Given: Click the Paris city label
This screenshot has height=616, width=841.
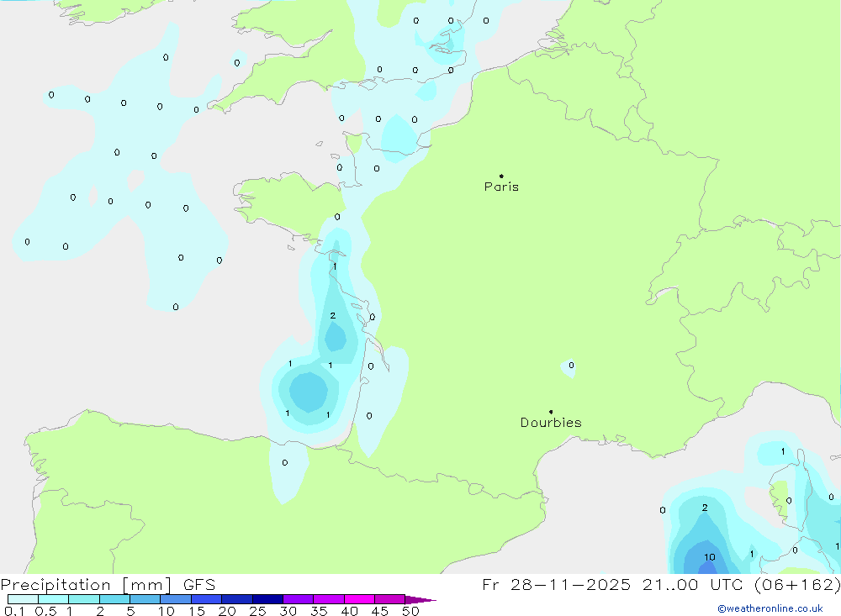Looking at the screenshot, I should (x=501, y=187).
